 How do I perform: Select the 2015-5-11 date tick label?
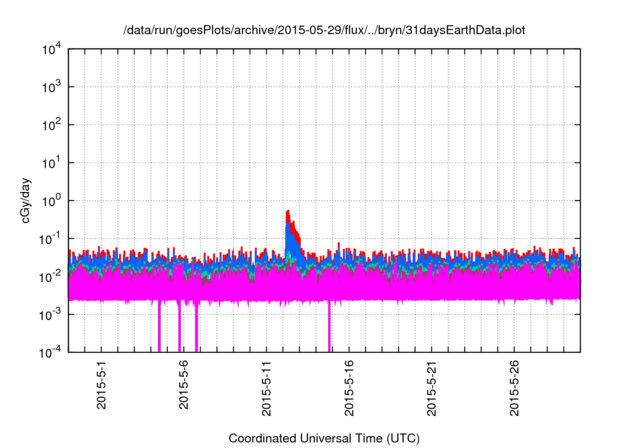[x=267, y=388]
